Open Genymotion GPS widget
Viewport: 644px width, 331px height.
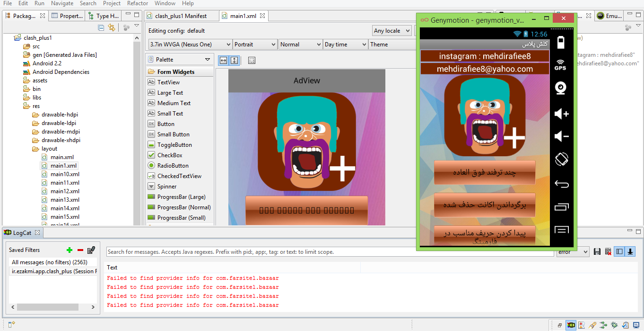561,65
